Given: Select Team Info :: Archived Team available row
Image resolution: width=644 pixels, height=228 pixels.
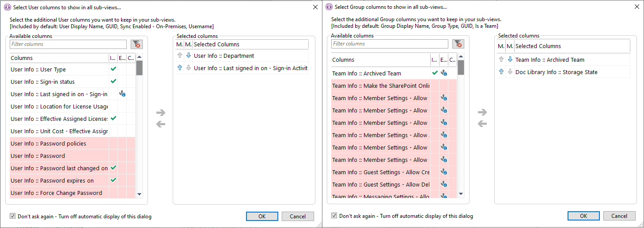Looking at the screenshot, I should point(380,74).
